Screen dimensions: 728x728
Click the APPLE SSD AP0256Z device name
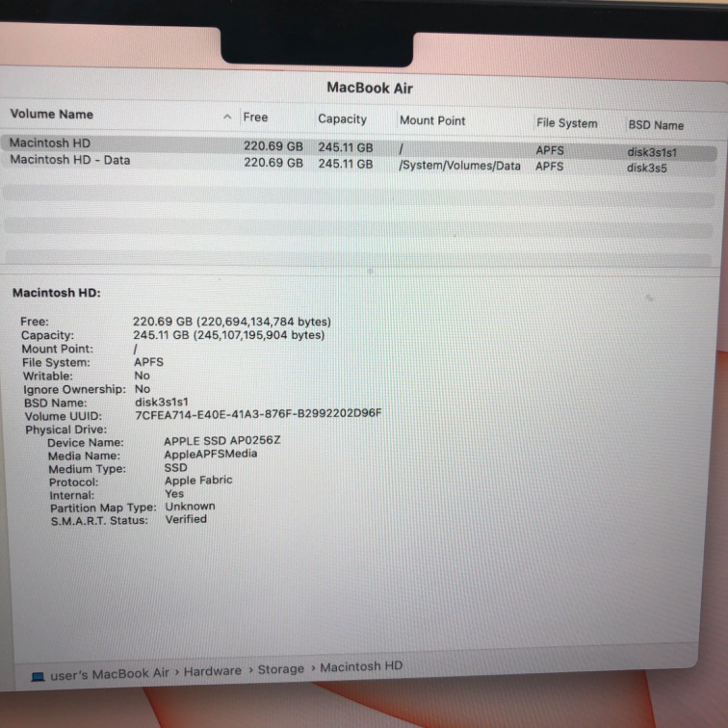click(222, 441)
